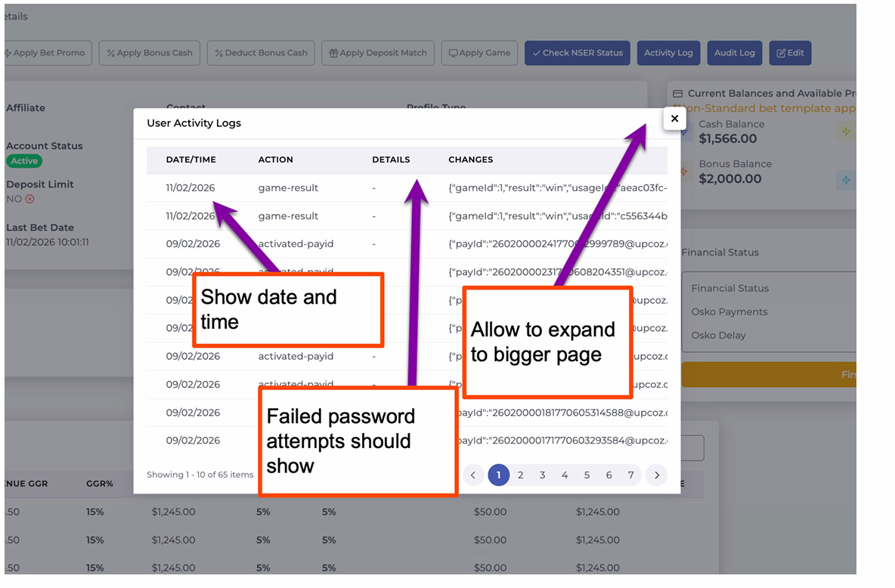Screen dimensions: 895x588
Task: Open the Activity Log
Action: pyautogui.click(x=668, y=53)
